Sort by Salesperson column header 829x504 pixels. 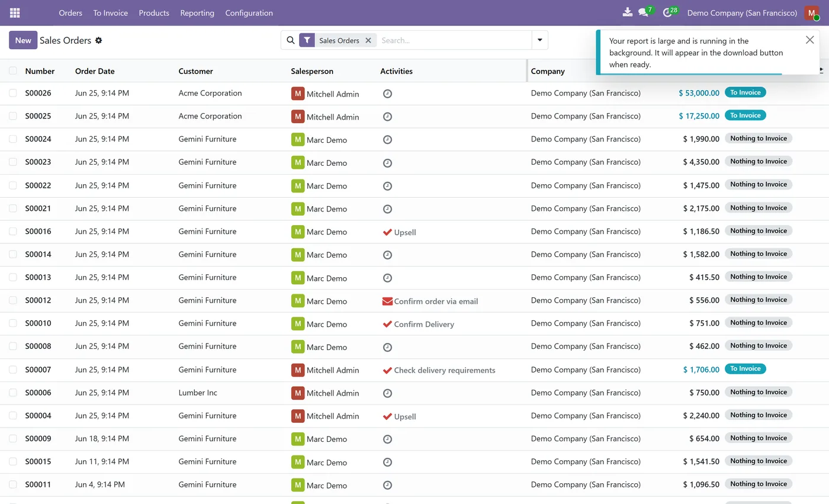(312, 71)
